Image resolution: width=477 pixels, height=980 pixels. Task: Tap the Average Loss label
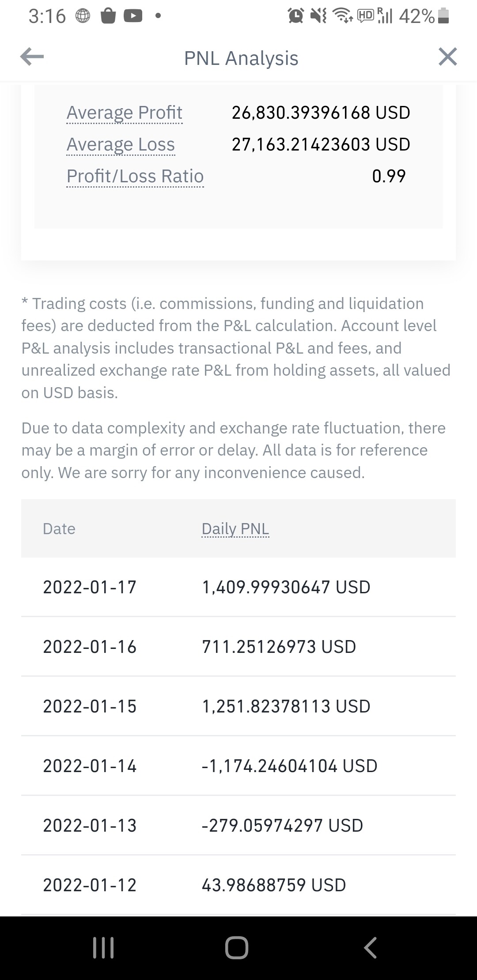[x=121, y=144]
